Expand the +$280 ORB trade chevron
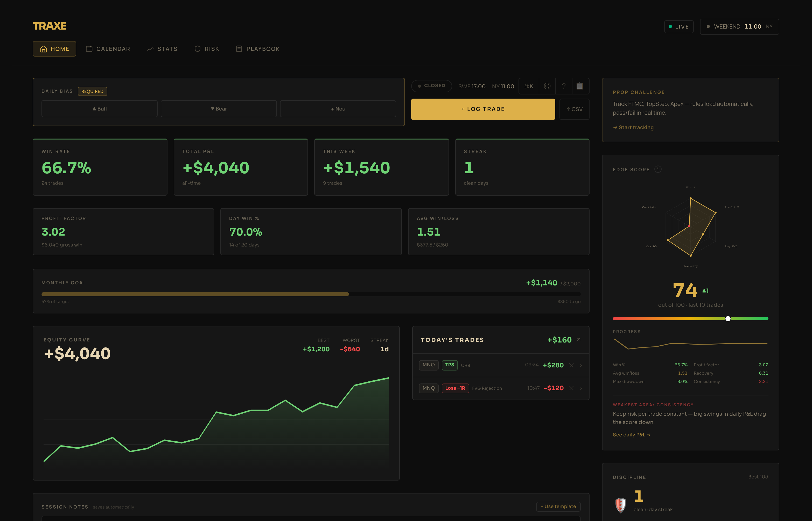 pos(581,365)
